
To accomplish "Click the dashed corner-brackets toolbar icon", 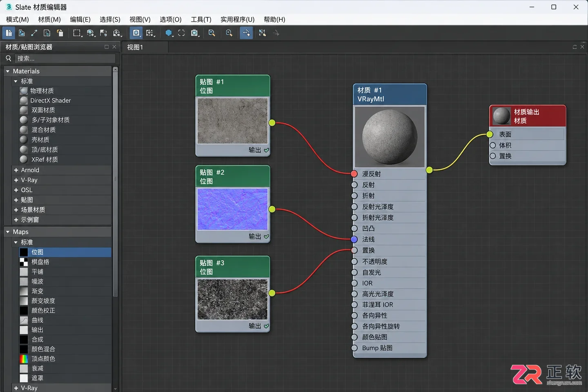I will coord(181,33).
